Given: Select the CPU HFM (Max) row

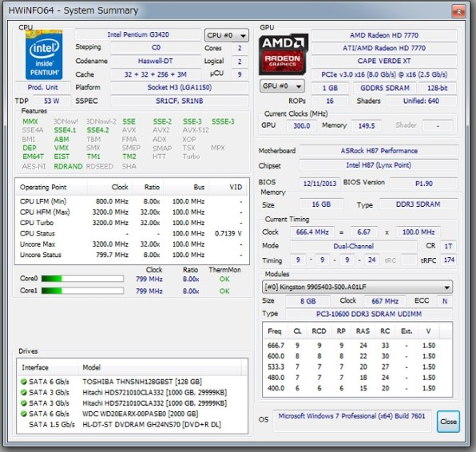Looking at the screenshot, I should (x=132, y=212).
